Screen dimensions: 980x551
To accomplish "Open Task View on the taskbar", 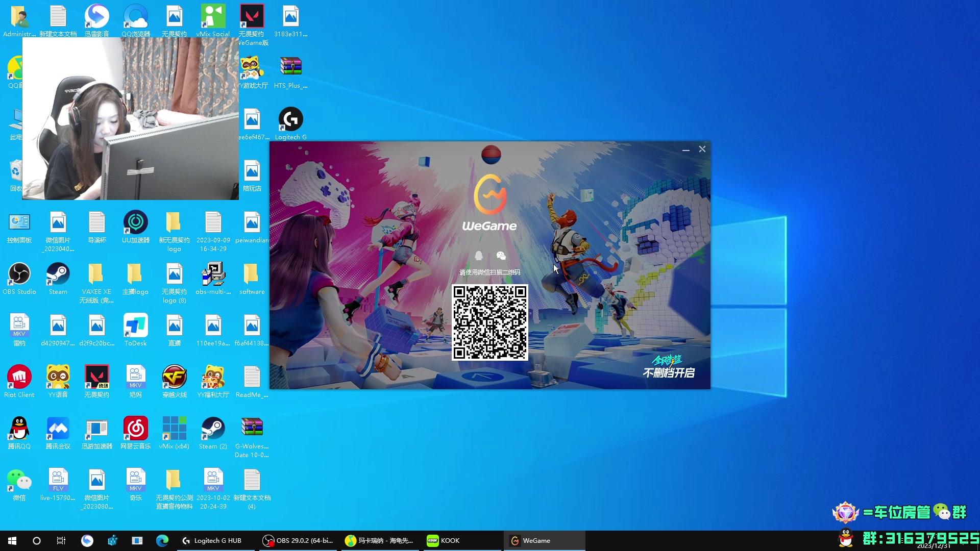I will [x=61, y=541].
